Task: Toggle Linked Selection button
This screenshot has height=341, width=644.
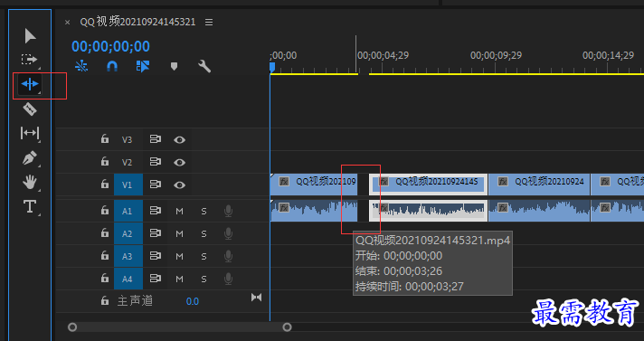Action: click(x=143, y=66)
